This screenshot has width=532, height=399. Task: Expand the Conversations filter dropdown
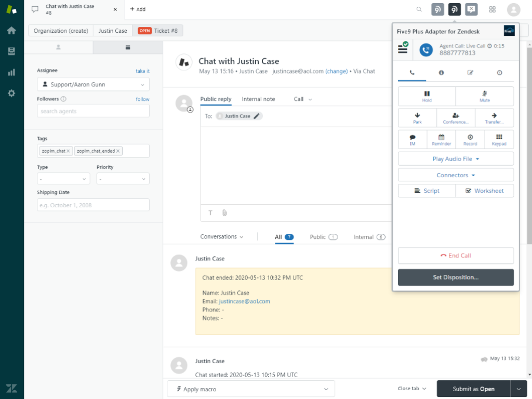point(221,236)
